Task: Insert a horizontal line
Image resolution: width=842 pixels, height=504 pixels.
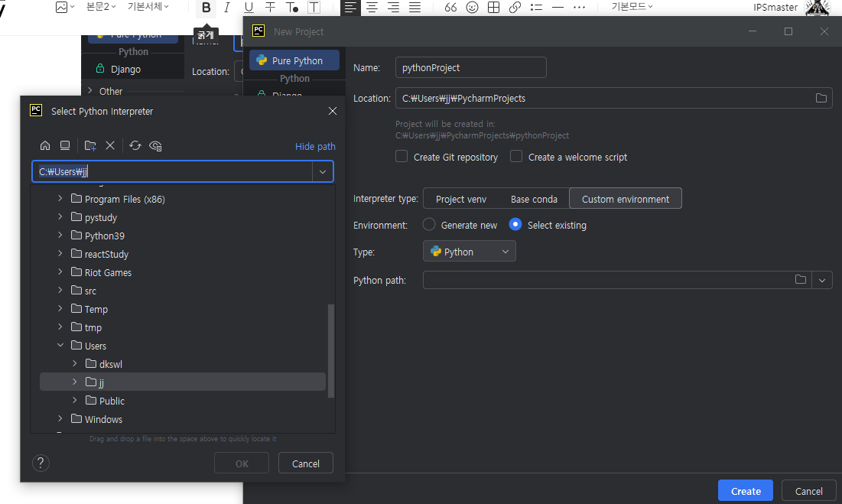Action: pyautogui.click(x=558, y=8)
